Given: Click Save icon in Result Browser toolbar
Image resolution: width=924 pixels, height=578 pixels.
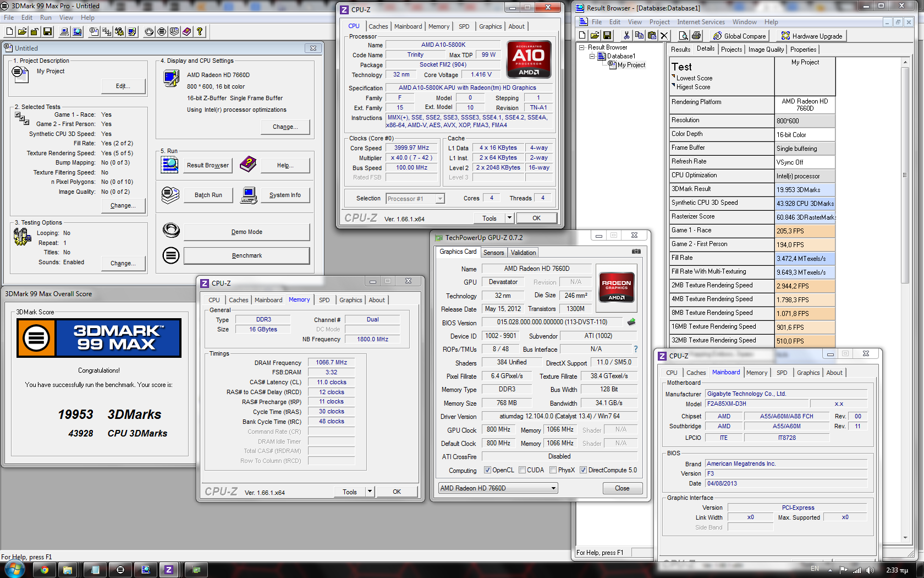Looking at the screenshot, I should 607,35.
